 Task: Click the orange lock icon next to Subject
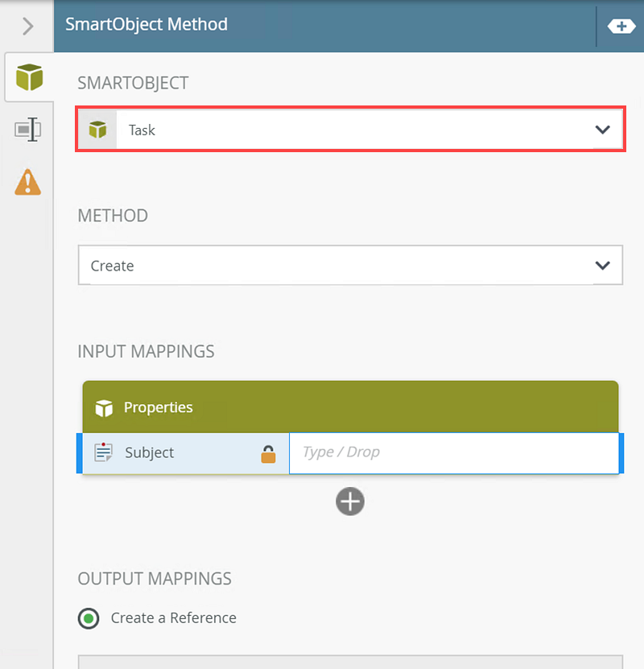pyautogui.click(x=268, y=454)
